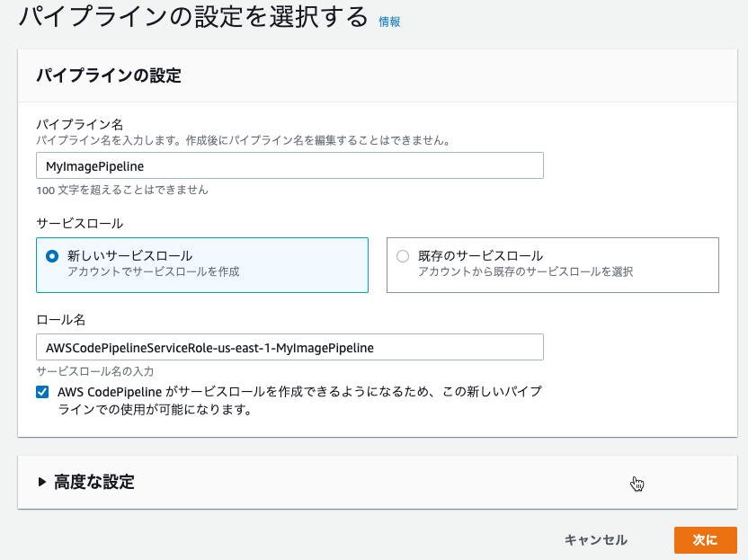Click the サービスロール section label
Viewport: 748px width, 560px height.
[x=80, y=224]
